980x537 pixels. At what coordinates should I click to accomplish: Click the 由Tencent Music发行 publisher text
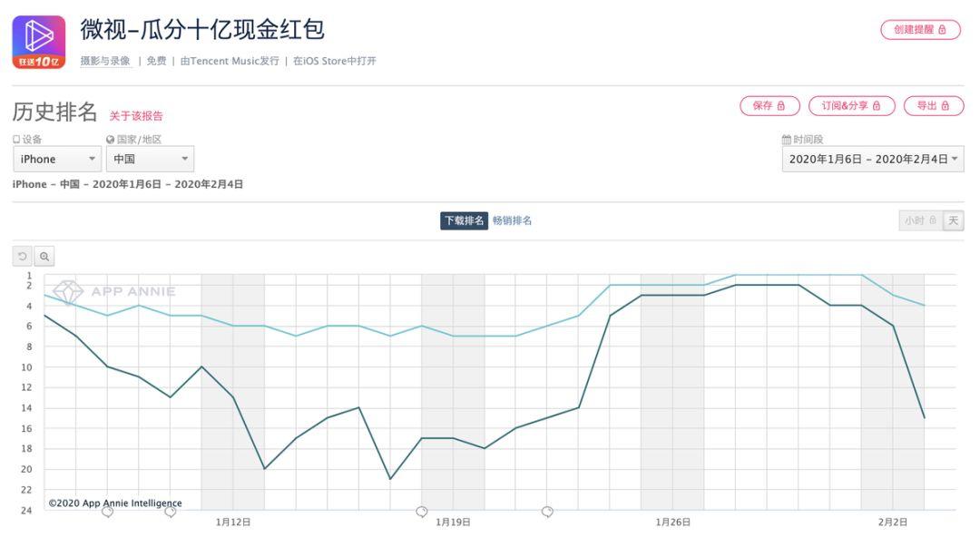point(230,61)
